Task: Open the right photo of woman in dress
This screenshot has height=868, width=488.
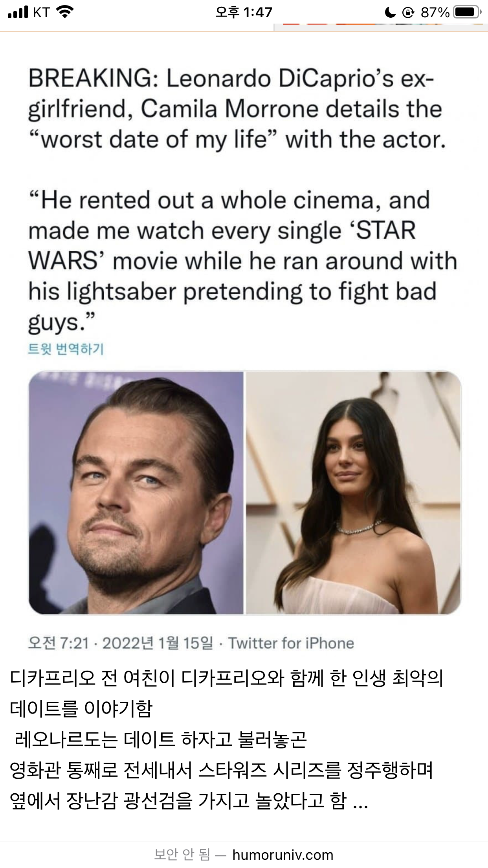Action: (x=354, y=493)
